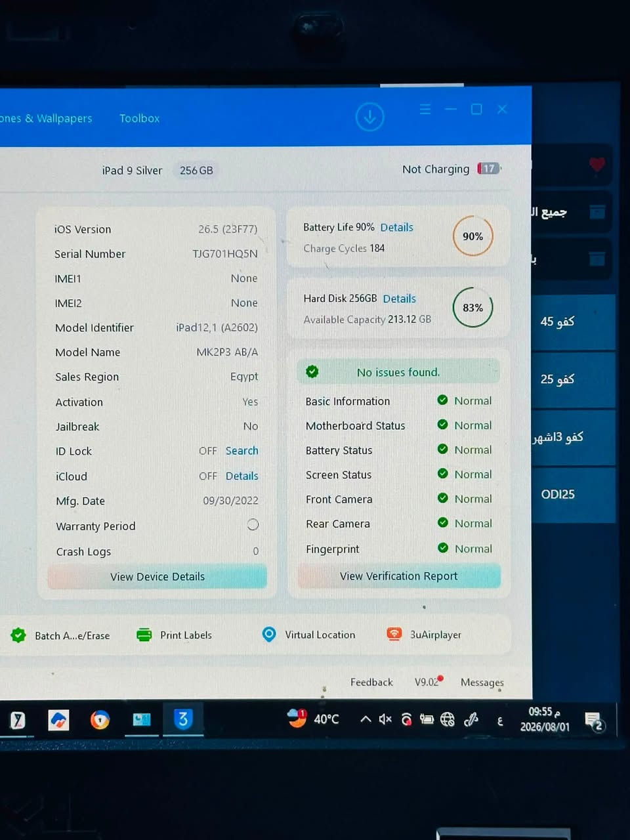Click Rear Camera Normal check icon
Image resolution: width=630 pixels, height=840 pixels.
pos(442,522)
